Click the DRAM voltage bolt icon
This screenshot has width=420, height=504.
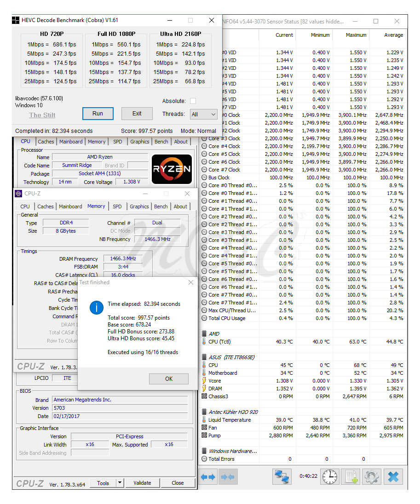204,389
